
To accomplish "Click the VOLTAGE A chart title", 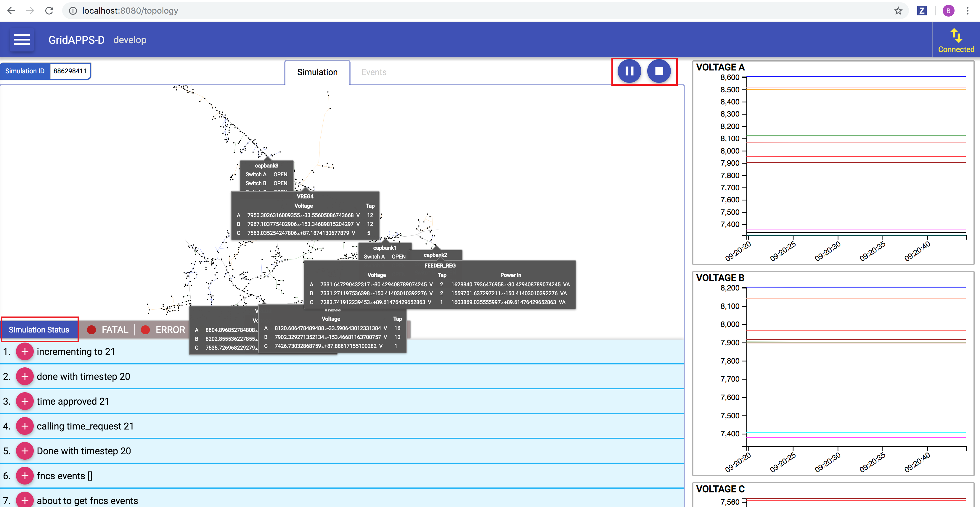I will tap(720, 67).
